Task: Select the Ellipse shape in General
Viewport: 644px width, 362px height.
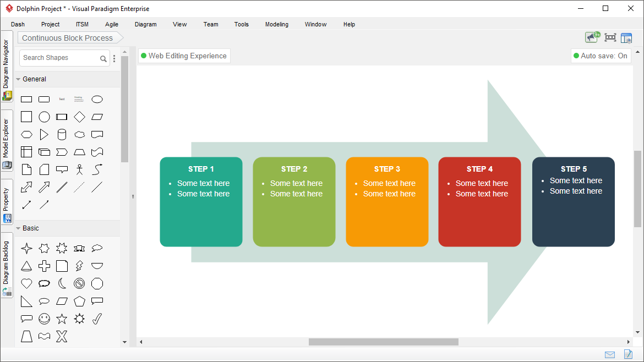Action: click(97, 100)
